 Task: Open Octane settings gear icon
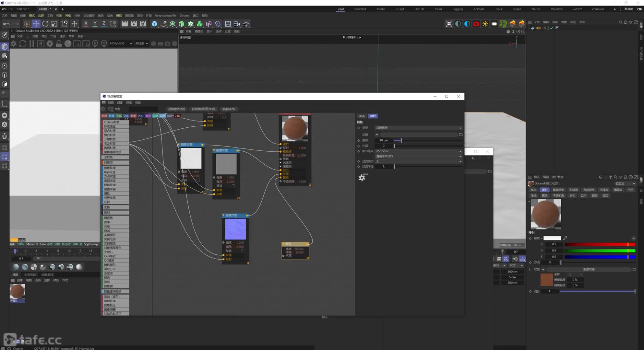point(50,43)
